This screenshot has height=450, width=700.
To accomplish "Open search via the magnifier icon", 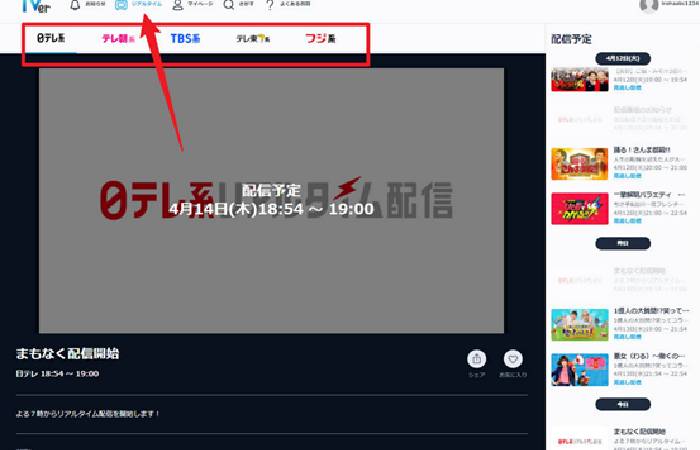I will point(229,5).
